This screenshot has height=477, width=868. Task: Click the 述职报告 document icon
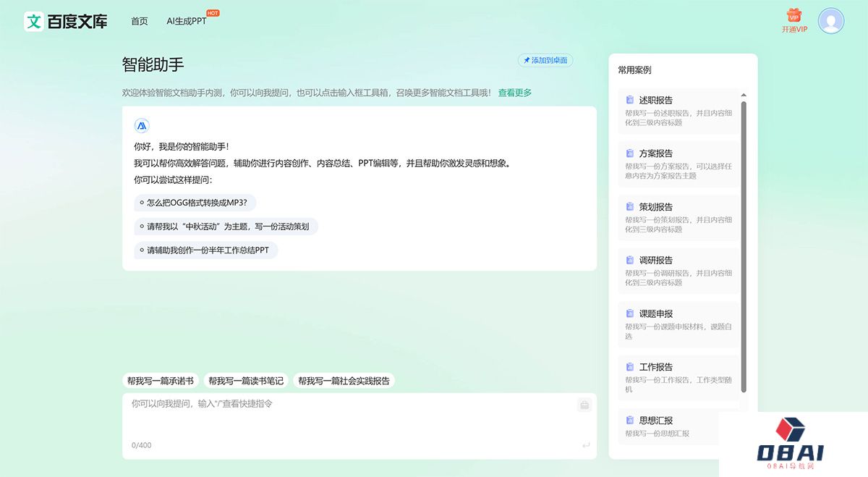(x=630, y=100)
